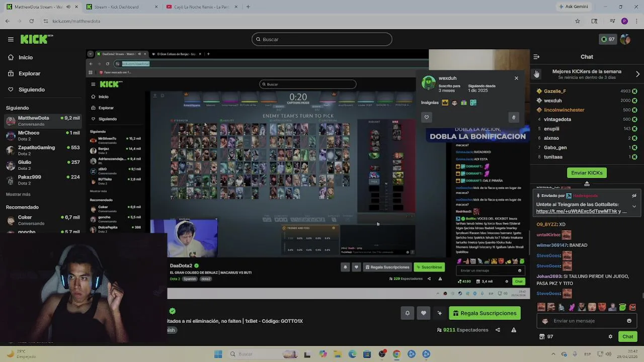Open Windows Start menu
Screen dimensions: 644x362
pyautogui.click(x=218, y=354)
